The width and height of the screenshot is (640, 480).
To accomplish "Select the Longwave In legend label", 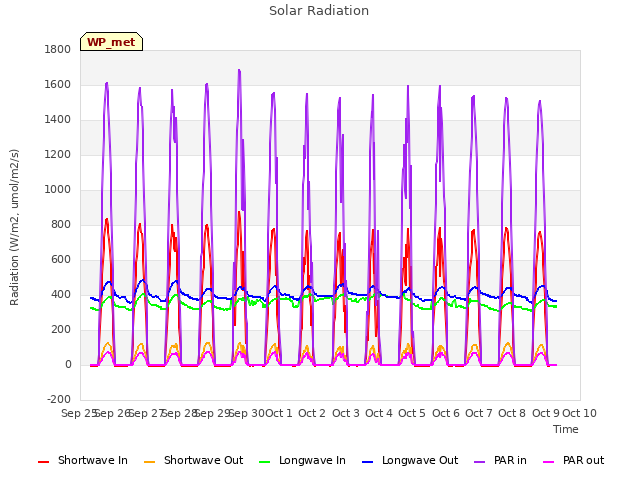I will pos(312,460).
